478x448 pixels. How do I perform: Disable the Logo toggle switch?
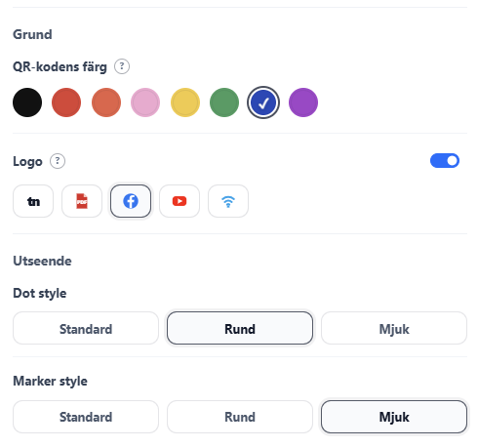pos(445,161)
